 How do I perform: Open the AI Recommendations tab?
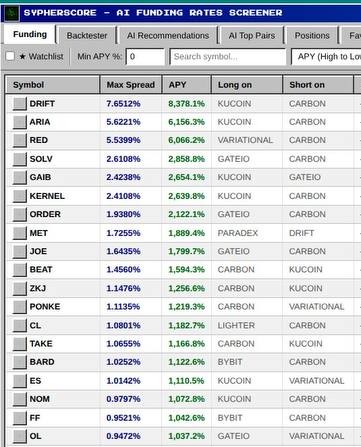click(x=168, y=35)
